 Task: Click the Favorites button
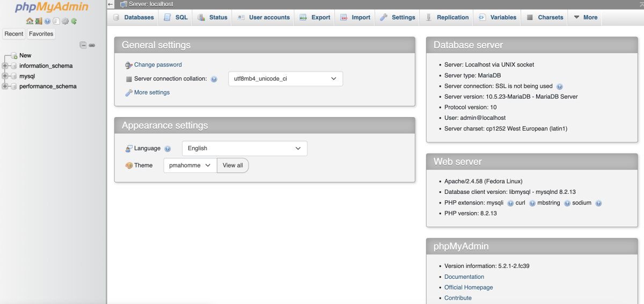41,34
